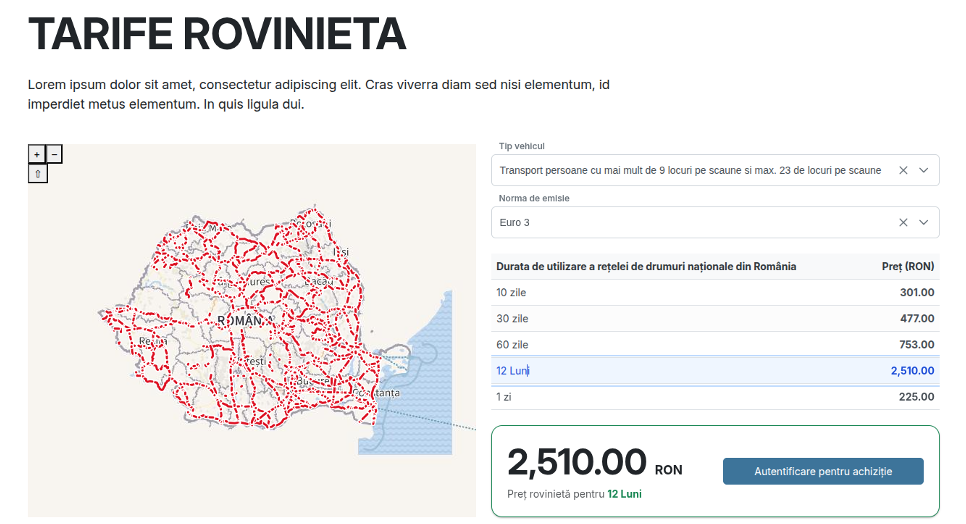The image size is (966, 524).
Task: Select the 12 Luni row
Action: pyautogui.click(x=715, y=371)
